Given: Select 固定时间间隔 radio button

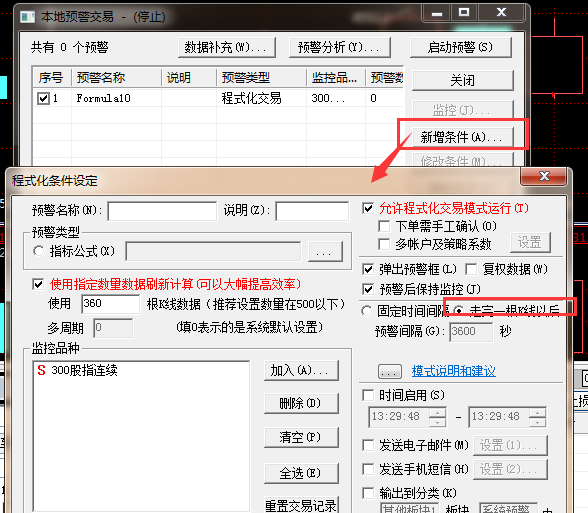Looking at the screenshot, I should click(x=366, y=310).
